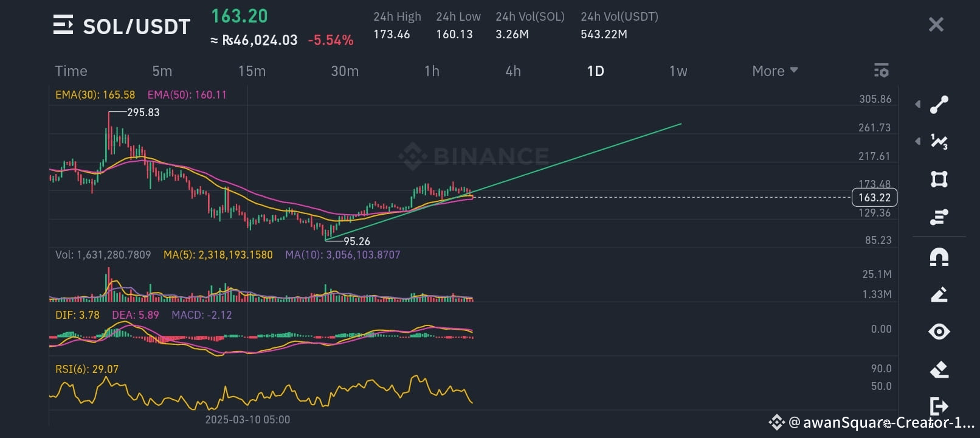The width and height of the screenshot is (980, 438).
Task: Open chart indicator settings icon
Action: click(x=882, y=71)
